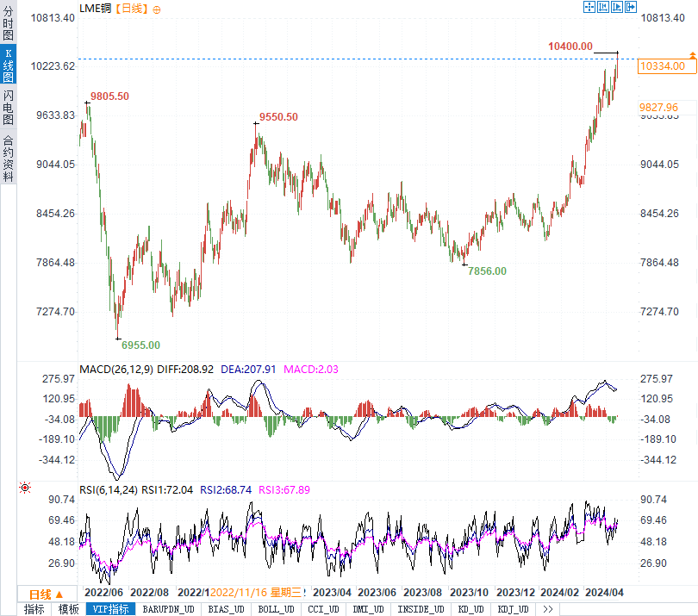698x616 pixels.
Task: Click the 【日线】 period label in title
Action: (132, 9)
